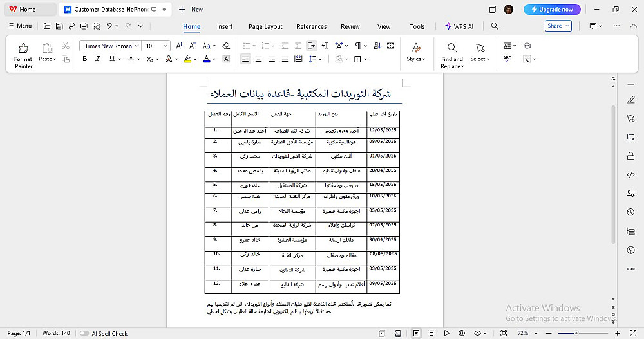Click the zoom slider handle
The height and width of the screenshot is (339, 644).
tap(576, 333)
